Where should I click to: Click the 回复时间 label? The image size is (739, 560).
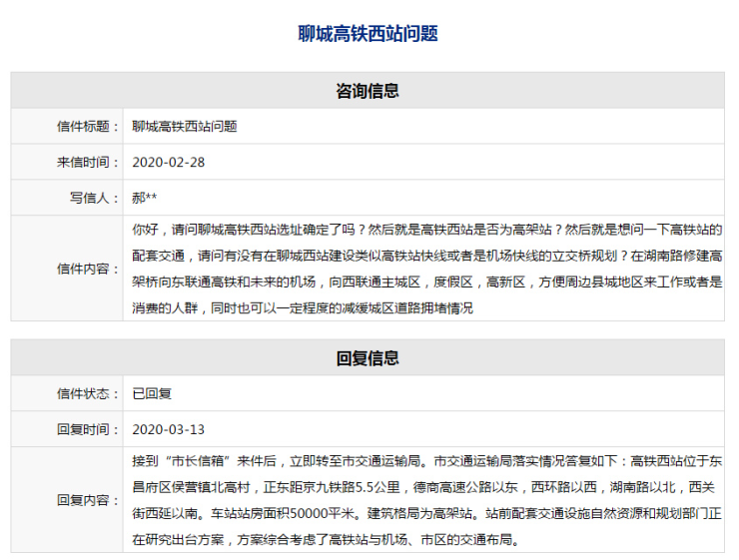[x=88, y=429]
